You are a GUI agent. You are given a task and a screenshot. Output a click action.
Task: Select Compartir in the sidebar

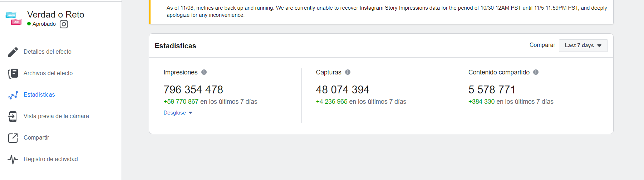point(36,138)
